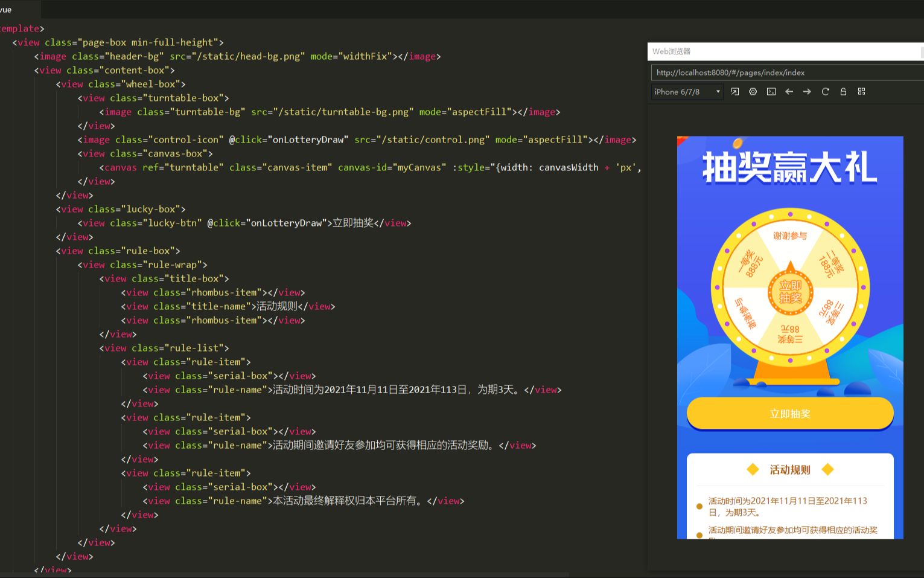Click the rule-wrap view opening tag
Viewport: 924px width, 578px height.
[x=142, y=265]
